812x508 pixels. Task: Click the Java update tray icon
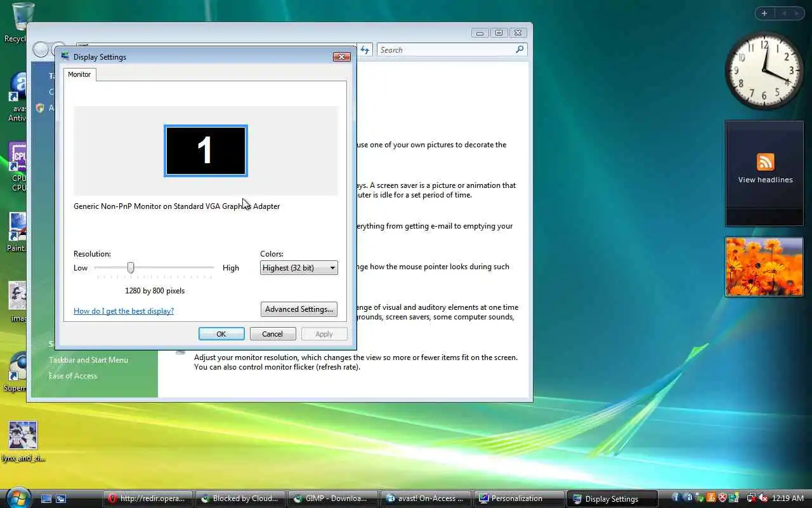point(711,498)
